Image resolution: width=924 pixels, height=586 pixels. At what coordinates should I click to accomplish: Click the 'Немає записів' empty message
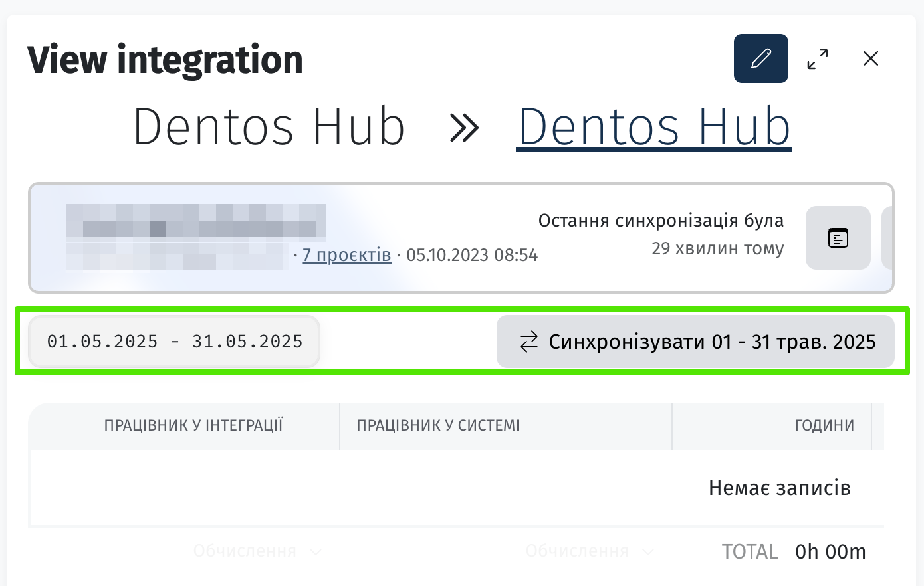(779, 488)
